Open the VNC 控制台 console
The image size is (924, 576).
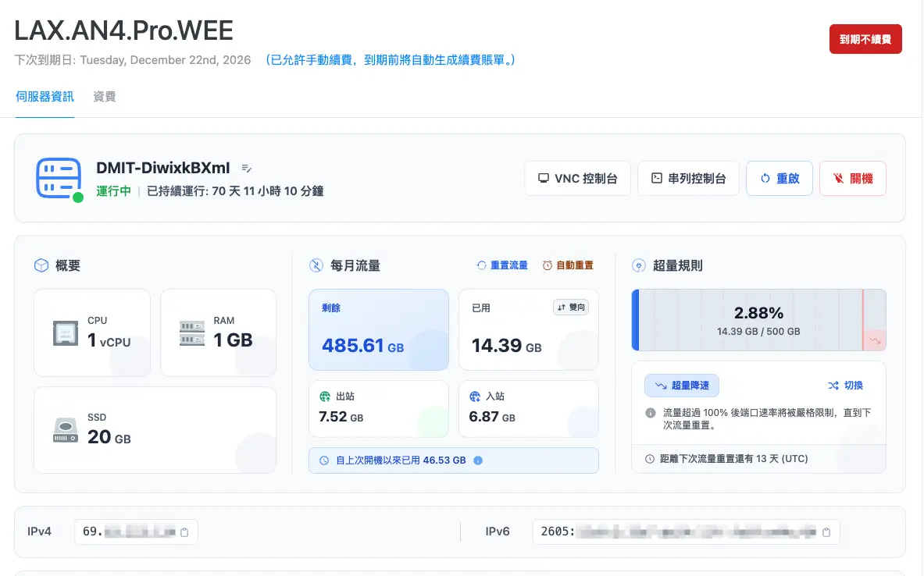[x=577, y=179]
